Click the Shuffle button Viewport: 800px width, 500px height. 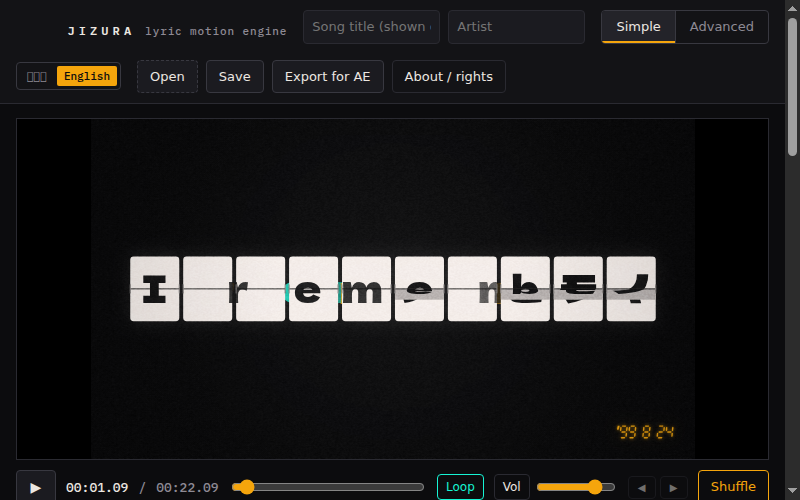tap(733, 487)
